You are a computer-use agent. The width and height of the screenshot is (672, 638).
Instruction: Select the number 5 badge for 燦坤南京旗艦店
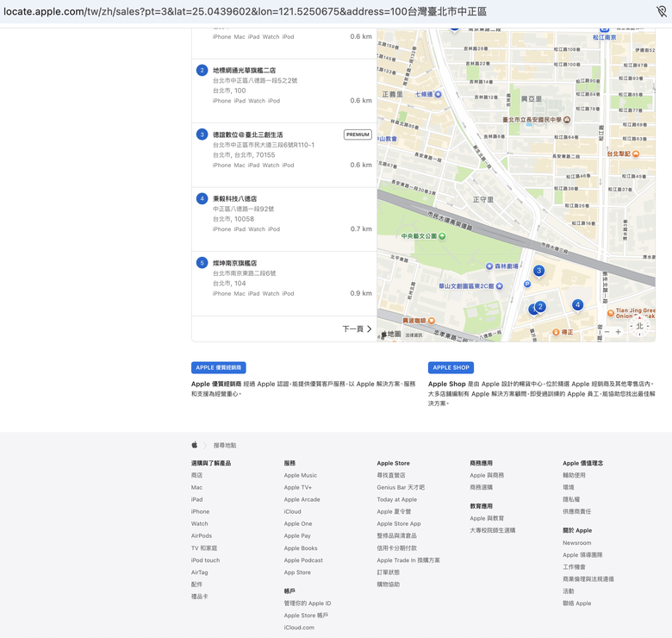click(x=202, y=263)
